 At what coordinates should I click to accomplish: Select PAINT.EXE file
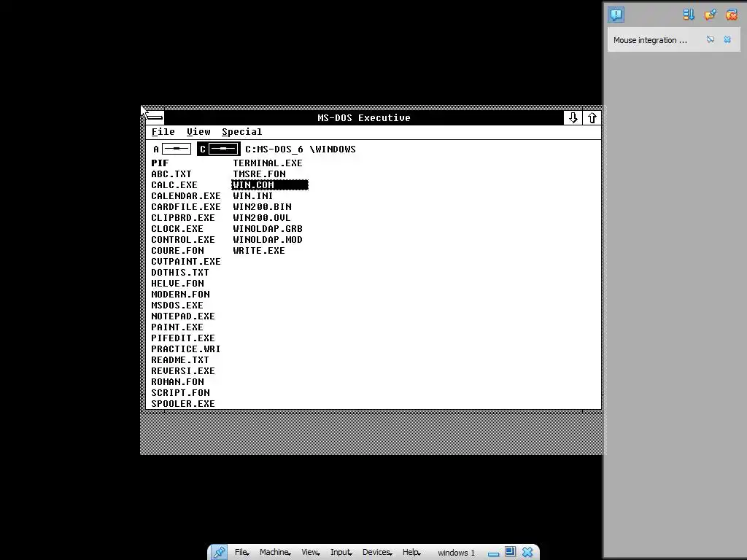177,327
